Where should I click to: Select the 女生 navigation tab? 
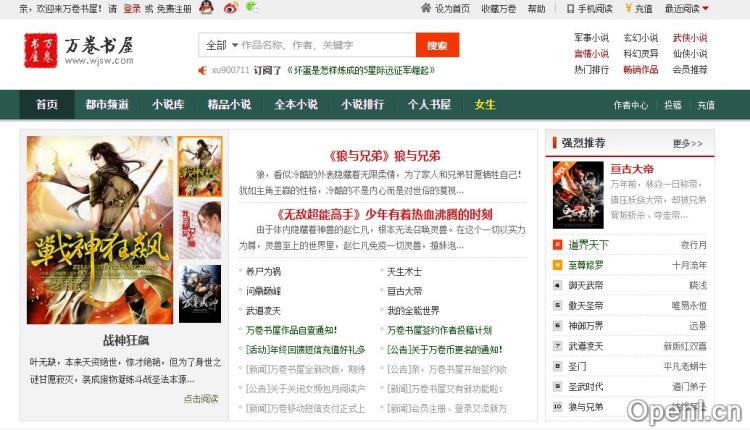(x=485, y=104)
